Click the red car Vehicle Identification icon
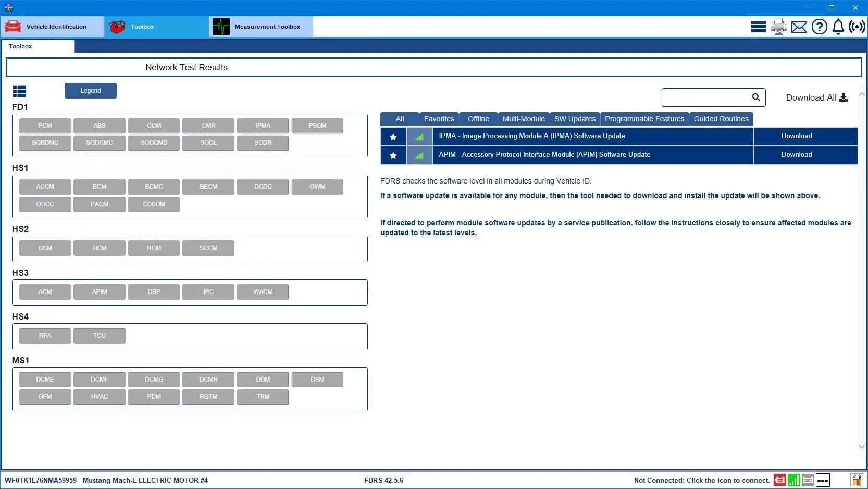The width and height of the screenshot is (868, 489). [13, 27]
